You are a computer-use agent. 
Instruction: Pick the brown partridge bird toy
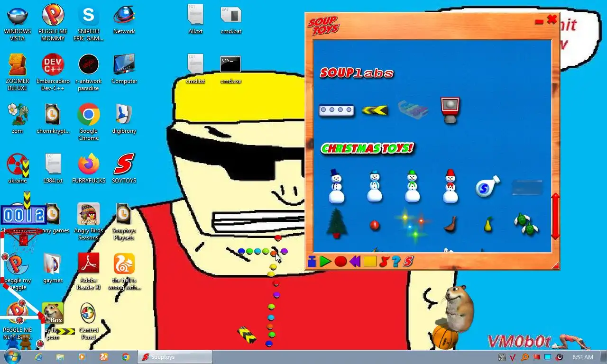(x=450, y=224)
